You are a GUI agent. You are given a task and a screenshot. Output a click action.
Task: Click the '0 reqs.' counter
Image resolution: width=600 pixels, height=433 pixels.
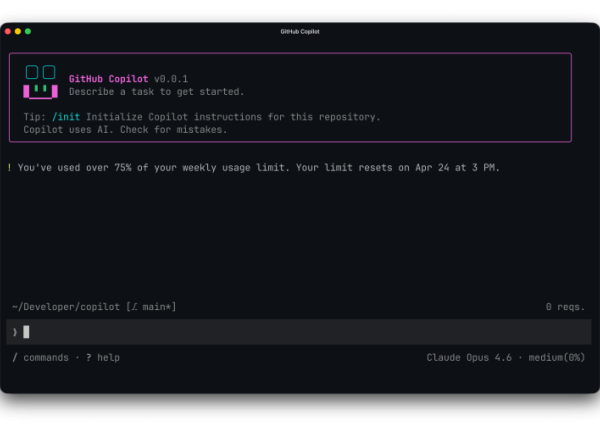[x=566, y=307]
